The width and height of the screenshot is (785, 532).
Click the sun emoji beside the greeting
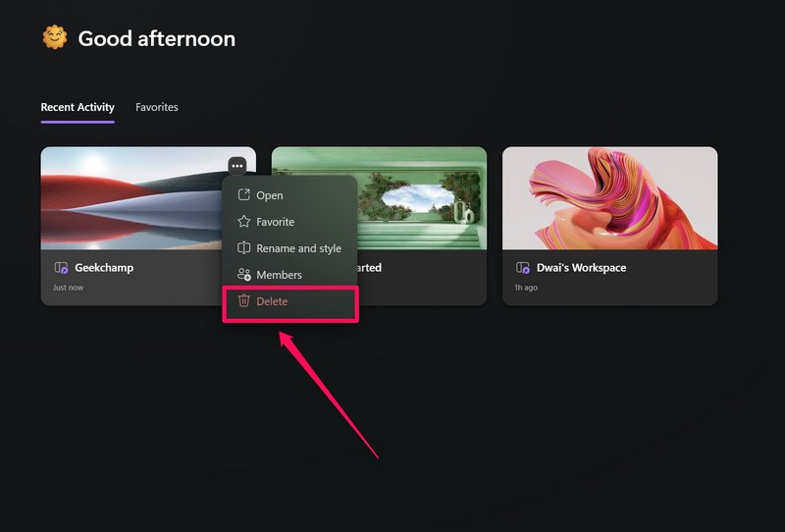[53, 38]
